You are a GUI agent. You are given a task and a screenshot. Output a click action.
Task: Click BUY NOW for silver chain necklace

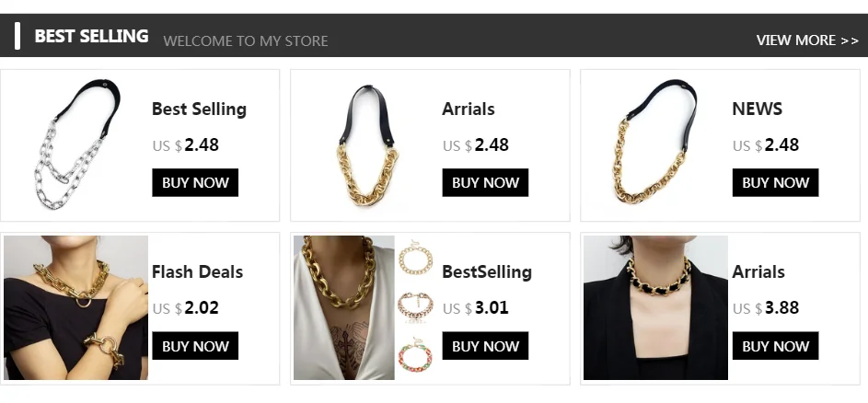[195, 183]
